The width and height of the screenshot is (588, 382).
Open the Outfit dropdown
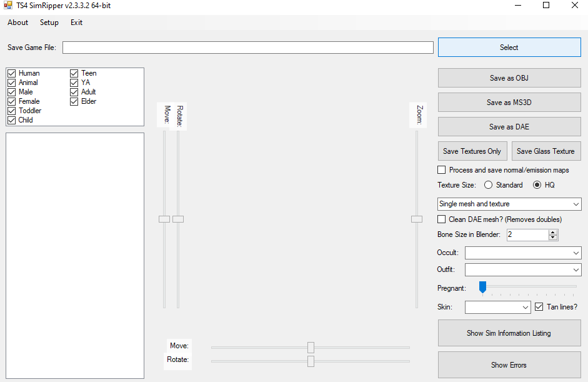tap(523, 270)
